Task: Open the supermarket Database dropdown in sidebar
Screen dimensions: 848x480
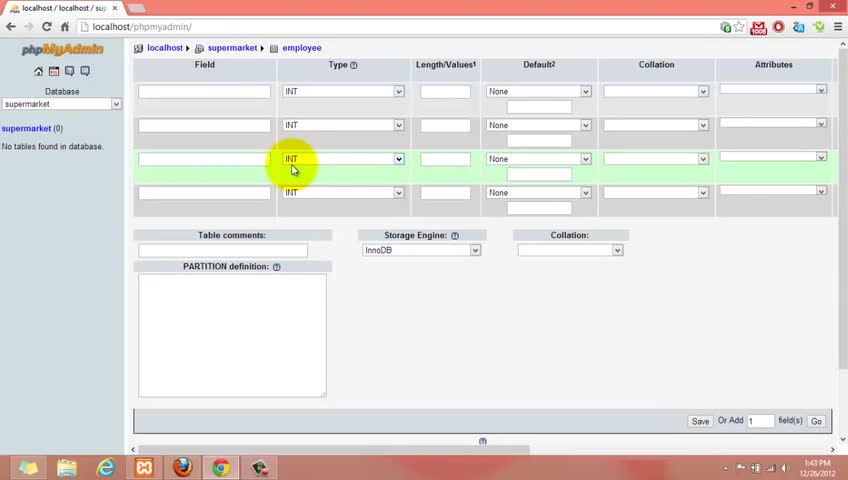Action: [62, 104]
